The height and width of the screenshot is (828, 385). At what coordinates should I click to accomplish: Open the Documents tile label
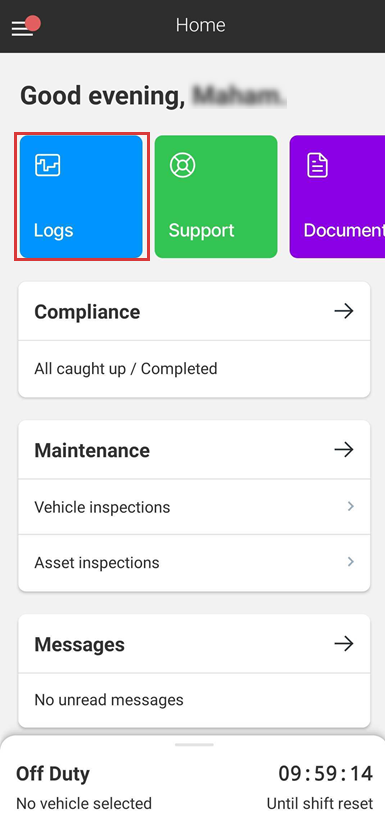coord(344,230)
